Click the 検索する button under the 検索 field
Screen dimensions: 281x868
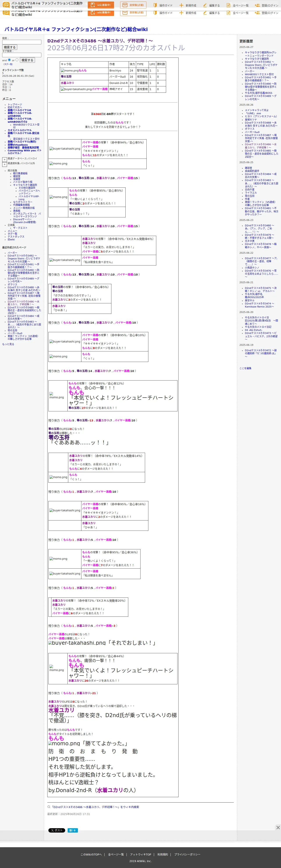(x=10, y=47)
